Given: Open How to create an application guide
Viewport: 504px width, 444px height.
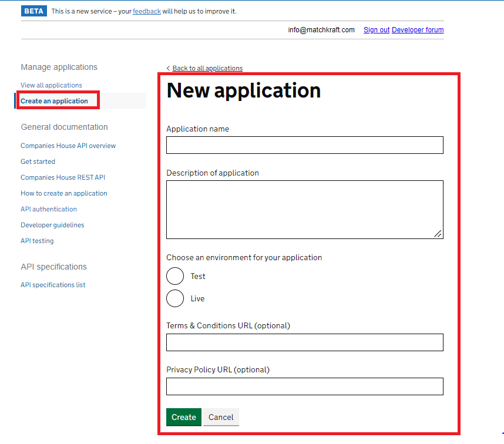Looking at the screenshot, I should click(x=64, y=193).
